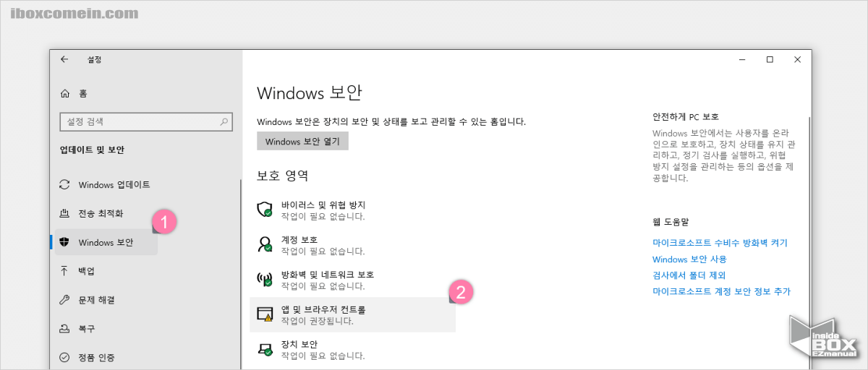This screenshot has width=868, height=370.
Task: Click the sidebar vertical scrollbar
Action: point(240,275)
